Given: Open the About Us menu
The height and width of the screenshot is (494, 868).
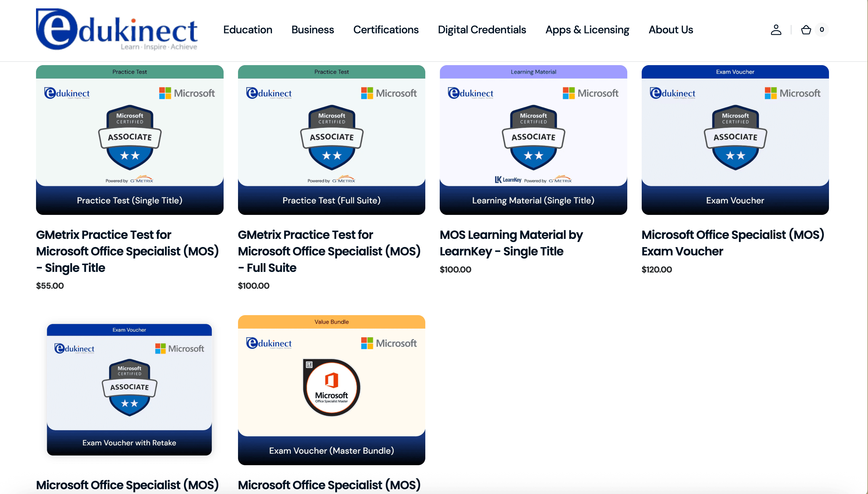Looking at the screenshot, I should [671, 29].
